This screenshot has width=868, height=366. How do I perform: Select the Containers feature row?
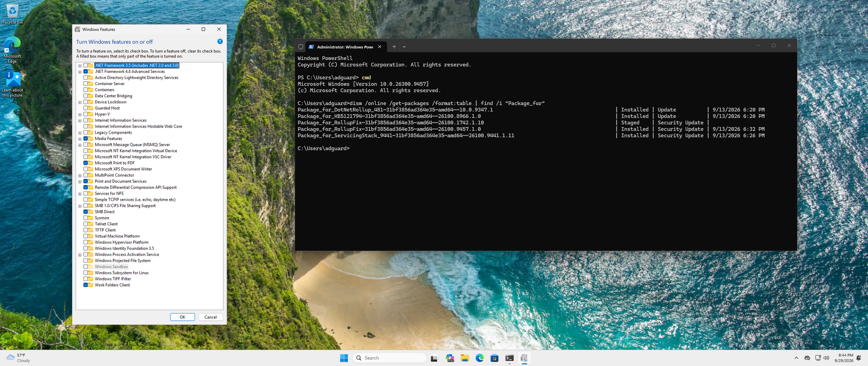[104, 90]
